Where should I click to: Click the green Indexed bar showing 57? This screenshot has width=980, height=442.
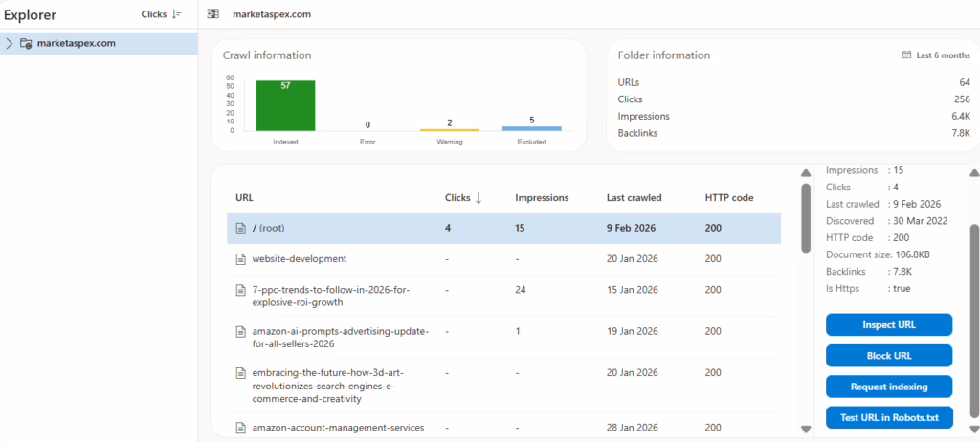(285, 105)
